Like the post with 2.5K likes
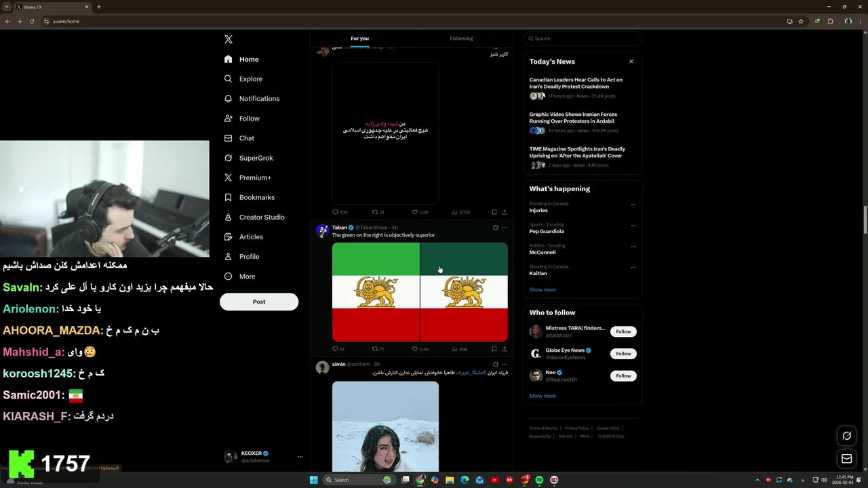Viewport: 868px width, 488px height. [x=420, y=212]
